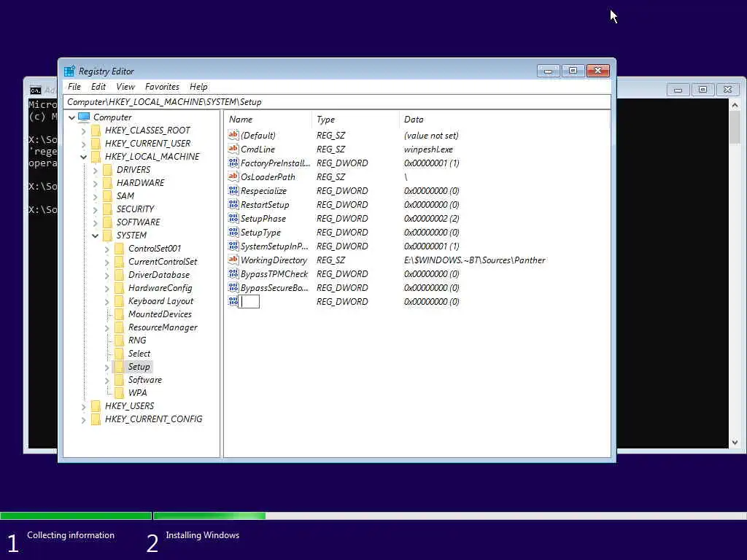Click the DWORD icon beside BypassSecureBo...
Viewport: 747px width, 560px height.
[233, 287]
